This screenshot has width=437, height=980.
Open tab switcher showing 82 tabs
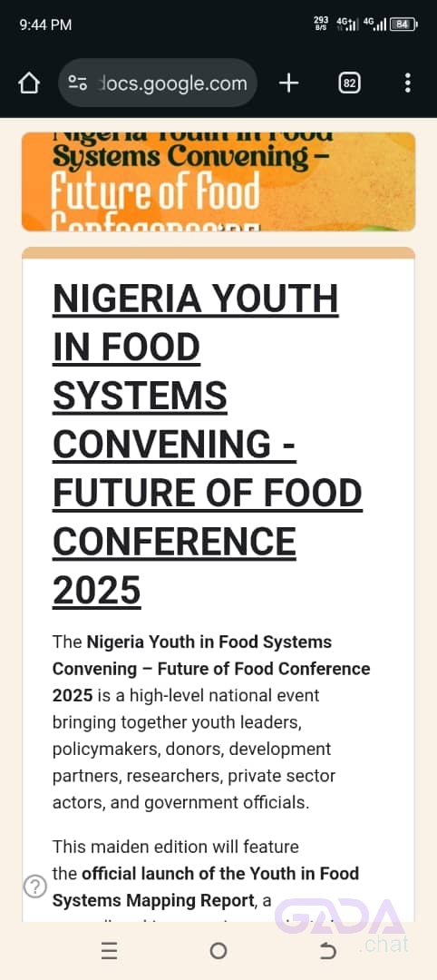[350, 83]
